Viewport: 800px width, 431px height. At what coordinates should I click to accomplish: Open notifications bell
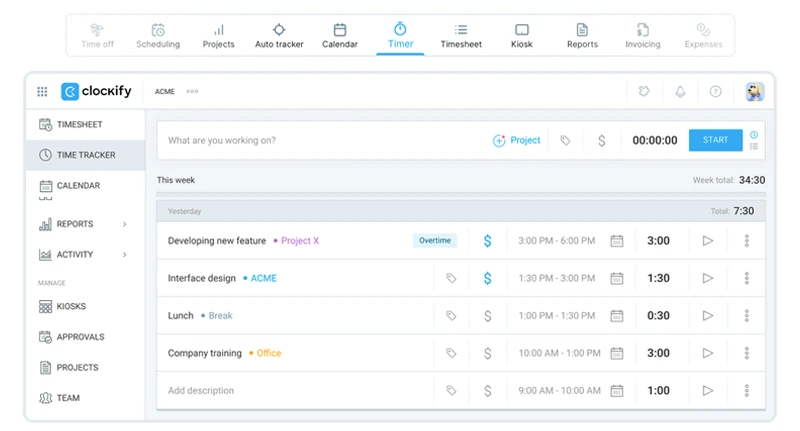(680, 92)
